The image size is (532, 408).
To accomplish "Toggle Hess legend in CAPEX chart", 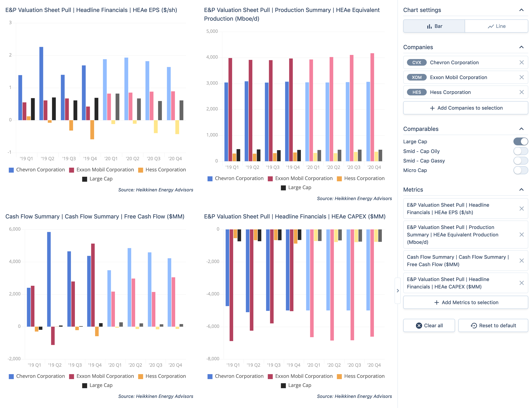I will tap(361, 376).
